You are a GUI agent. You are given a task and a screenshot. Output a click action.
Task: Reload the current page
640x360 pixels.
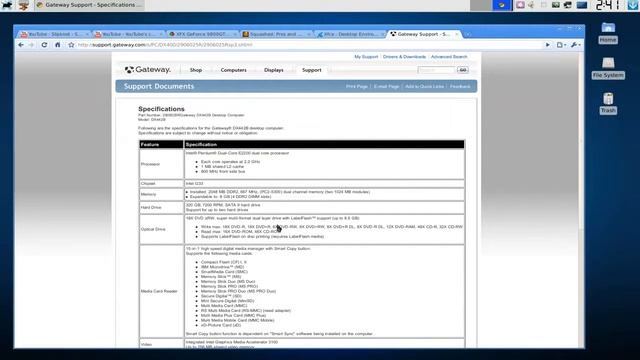[44, 45]
